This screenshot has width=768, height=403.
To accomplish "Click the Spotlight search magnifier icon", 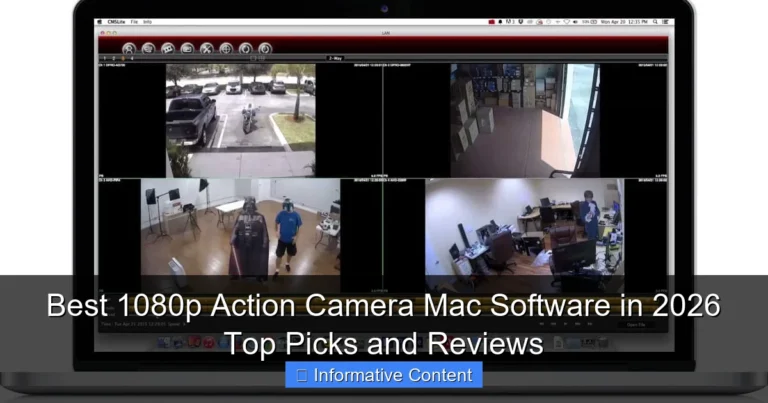I will [655, 22].
